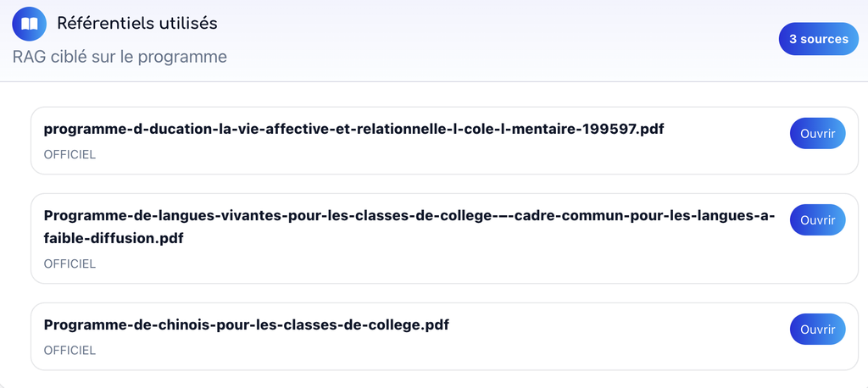Open the langues-vivantes college PDF with Ouvrir
The height and width of the screenshot is (388, 868).
tap(818, 219)
